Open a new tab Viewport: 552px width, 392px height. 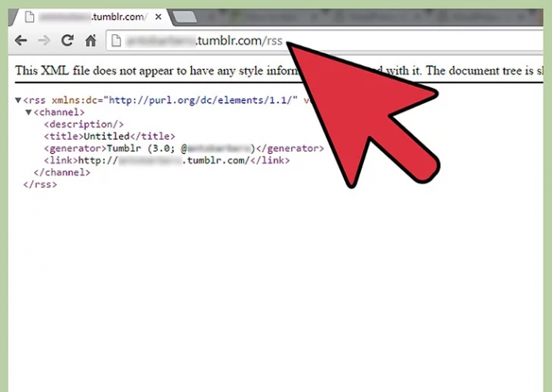coord(184,16)
